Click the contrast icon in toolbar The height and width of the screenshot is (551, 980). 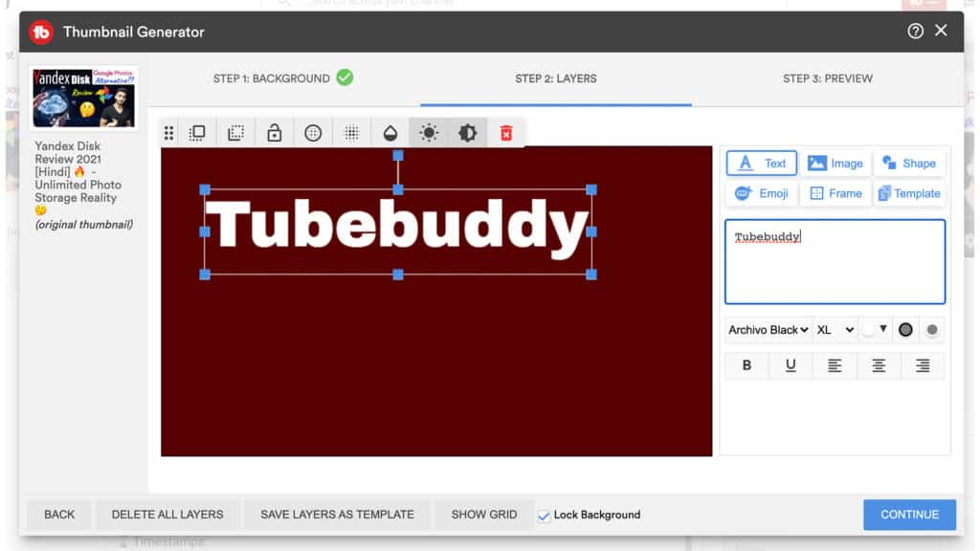coord(467,133)
